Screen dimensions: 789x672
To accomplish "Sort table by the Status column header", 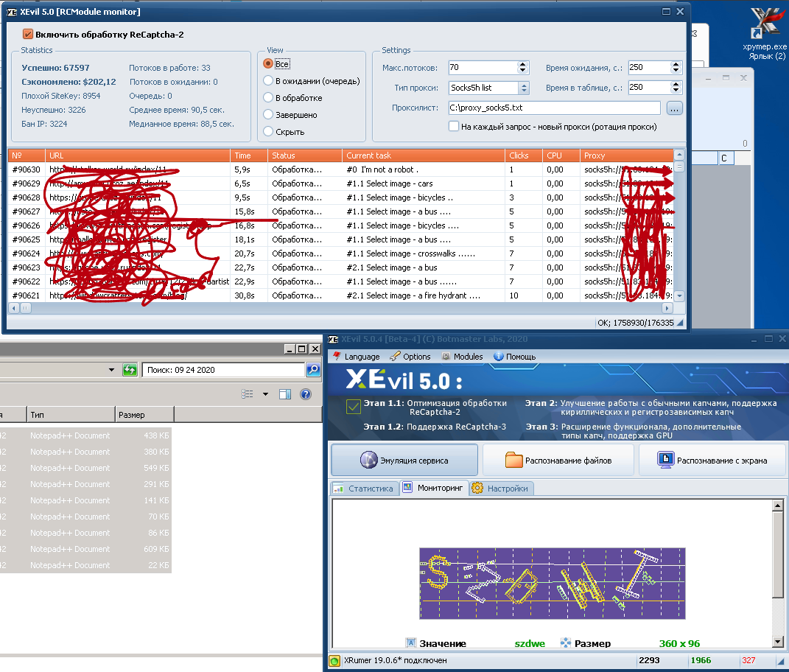I will click(x=305, y=155).
